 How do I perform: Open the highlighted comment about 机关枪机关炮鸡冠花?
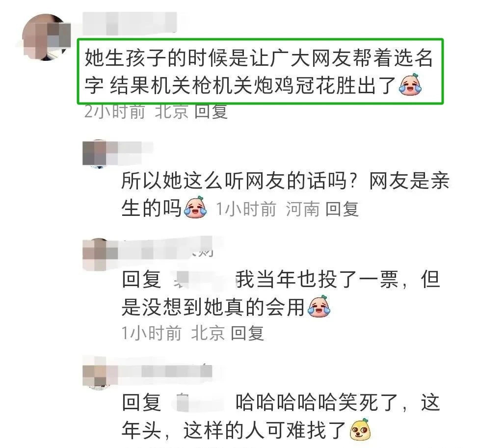coord(260,71)
